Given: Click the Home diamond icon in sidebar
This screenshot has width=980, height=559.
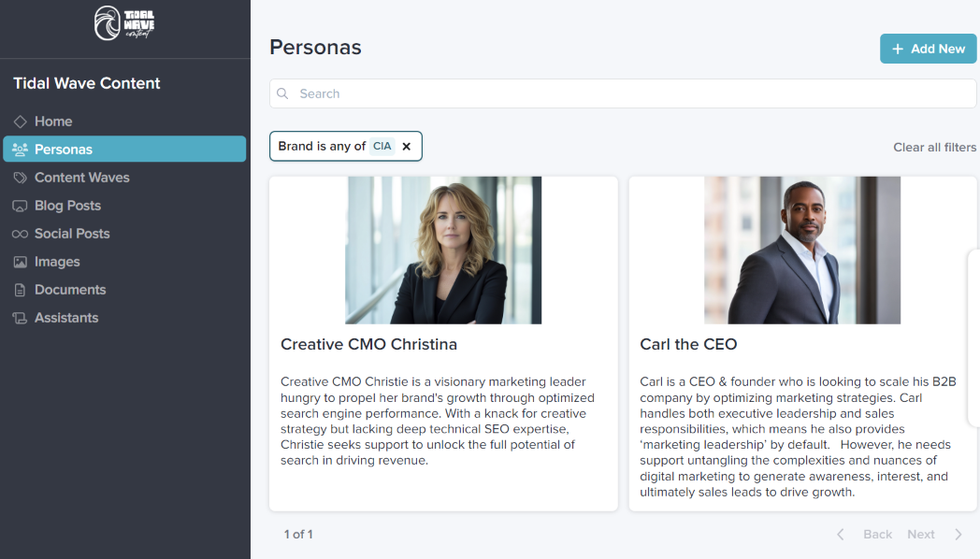Looking at the screenshot, I should coord(20,122).
